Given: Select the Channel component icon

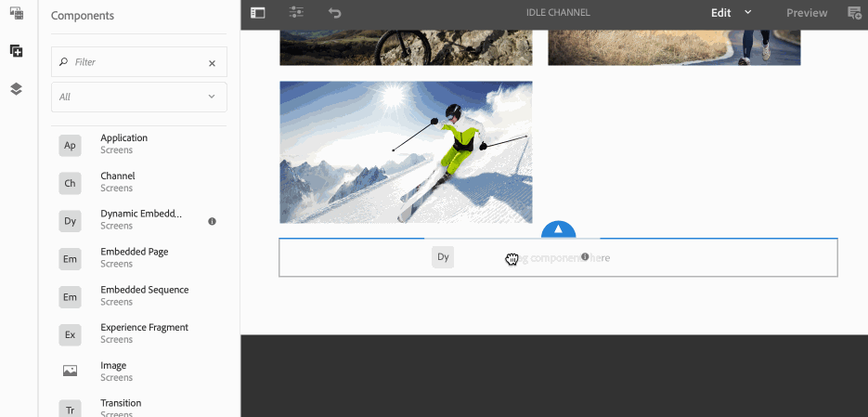Looking at the screenshot, I should 70,183.
